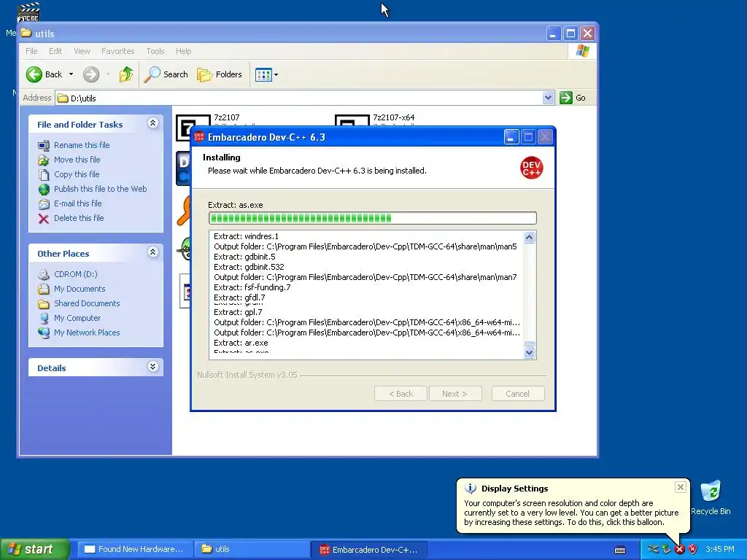The height and width of the screenshot is (560, 747).
Task: Click the CDROM drive icon
Action: point(44,275)
